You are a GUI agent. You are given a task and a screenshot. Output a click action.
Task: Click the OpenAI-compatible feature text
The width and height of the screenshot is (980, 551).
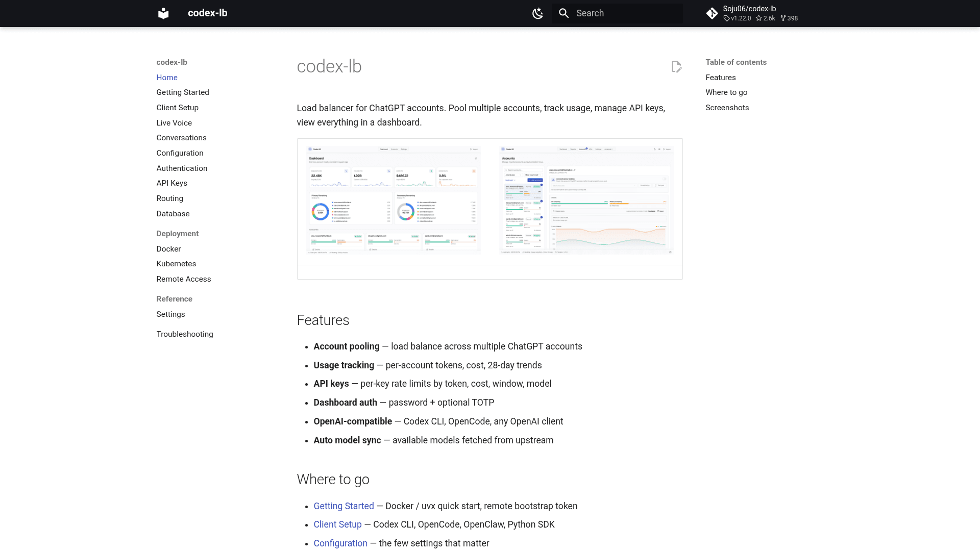[x=353, y=421]
